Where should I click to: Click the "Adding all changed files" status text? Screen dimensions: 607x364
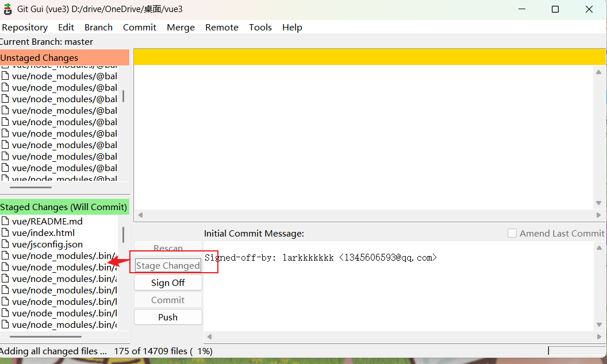53,351
